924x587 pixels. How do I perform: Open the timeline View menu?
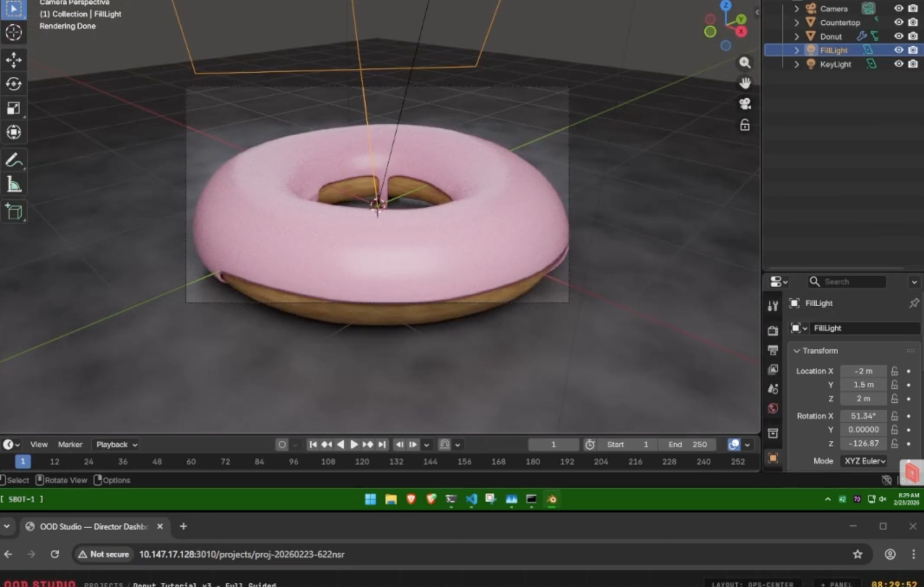click(39, 444)
